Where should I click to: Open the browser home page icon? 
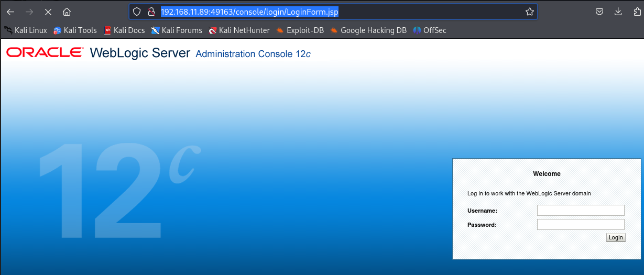click(x=67, y=12)
